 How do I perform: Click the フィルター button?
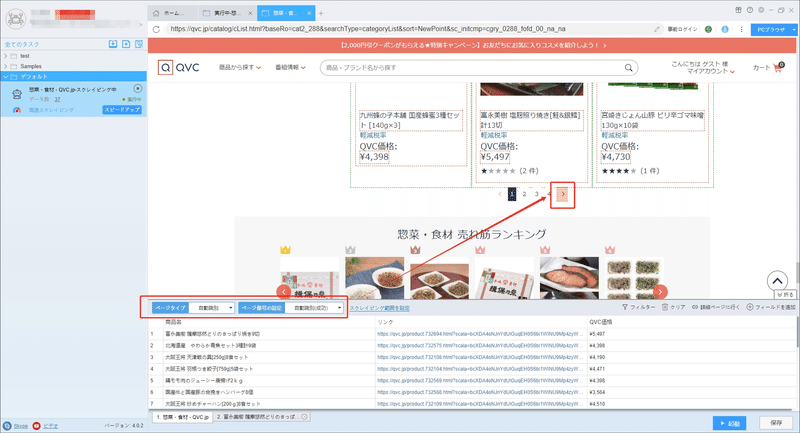coord(638,307)
